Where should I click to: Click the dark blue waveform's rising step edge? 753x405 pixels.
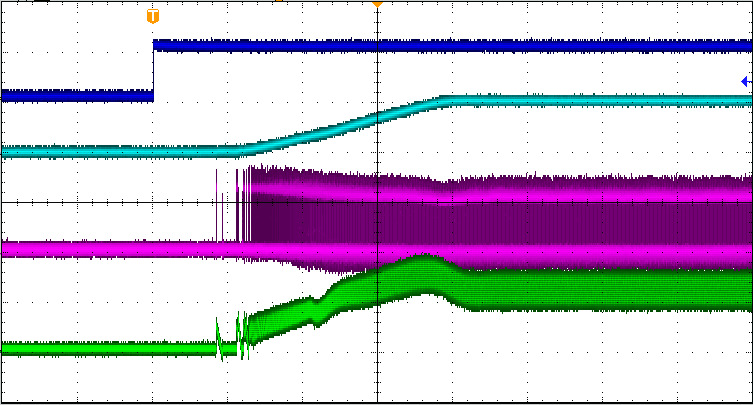pos(153,70)
